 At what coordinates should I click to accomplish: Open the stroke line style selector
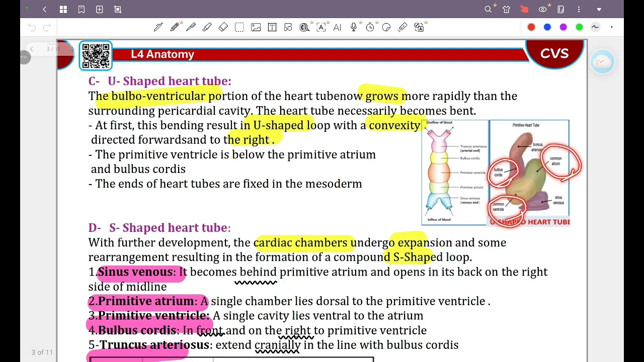pyautogui.click(x=595, y=27)
